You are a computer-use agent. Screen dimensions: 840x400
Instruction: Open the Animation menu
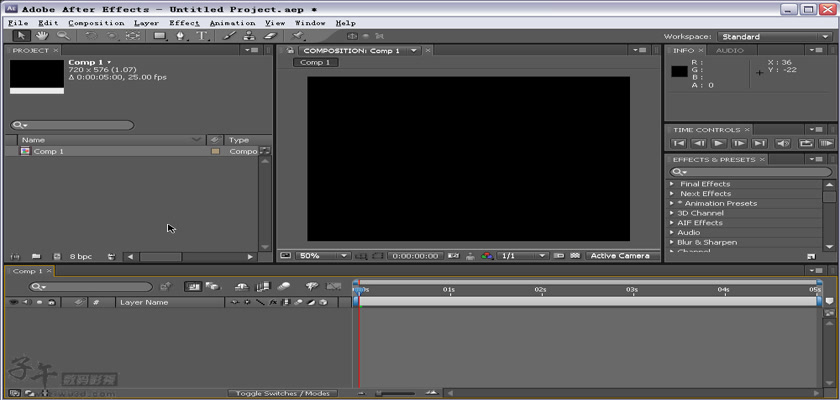(232, 23)
